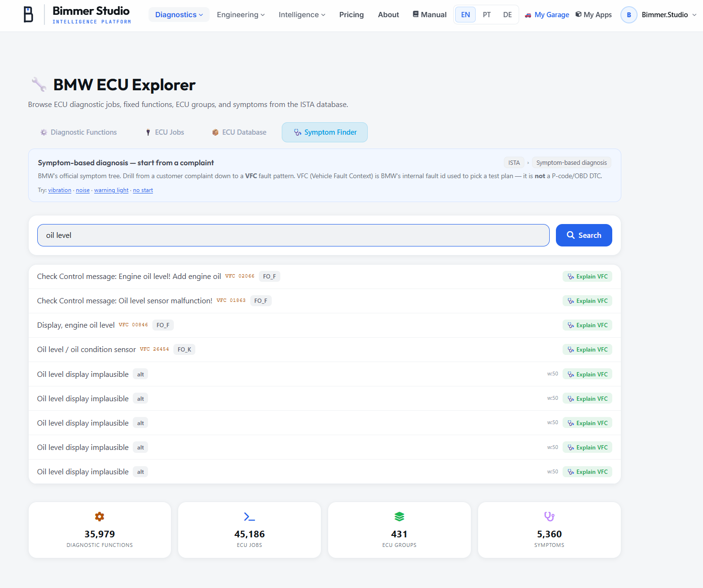The height and width of the screenshot is (588, 703).
Task: Click the terminal prompt icon above 45,186
Action: coord(249,516)
